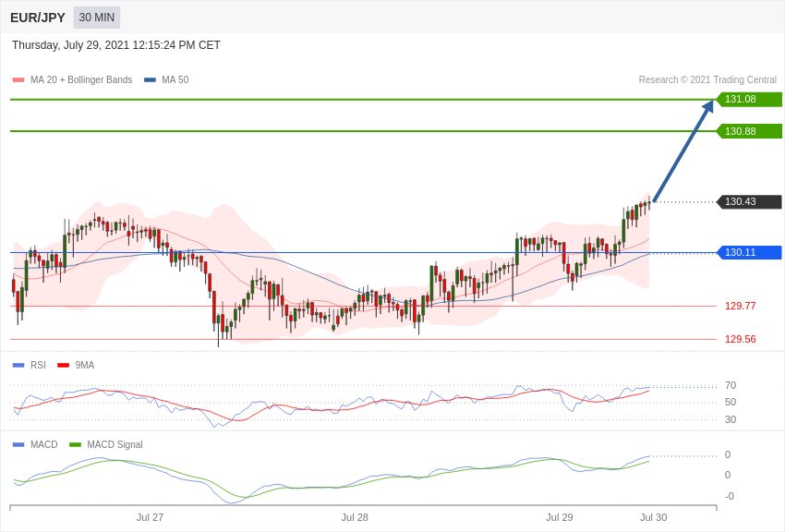The image size is (785, 532).
Task: Select the 131.08 green price tag
Action: tap(749, 100)
